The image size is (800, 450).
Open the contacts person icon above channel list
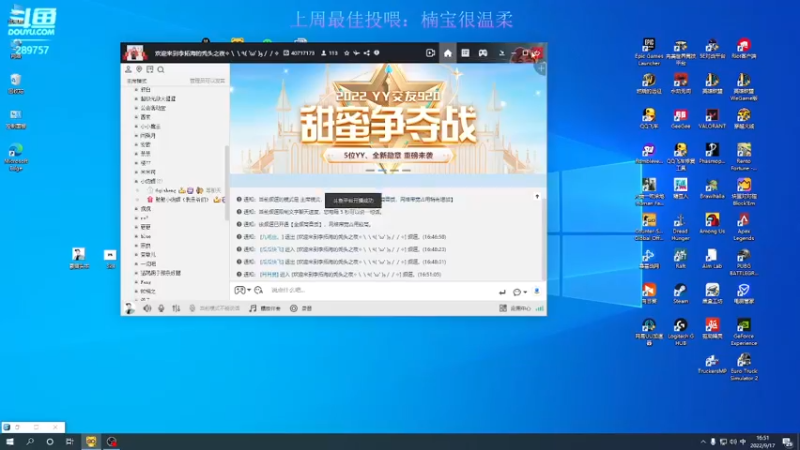pos(129,69)
